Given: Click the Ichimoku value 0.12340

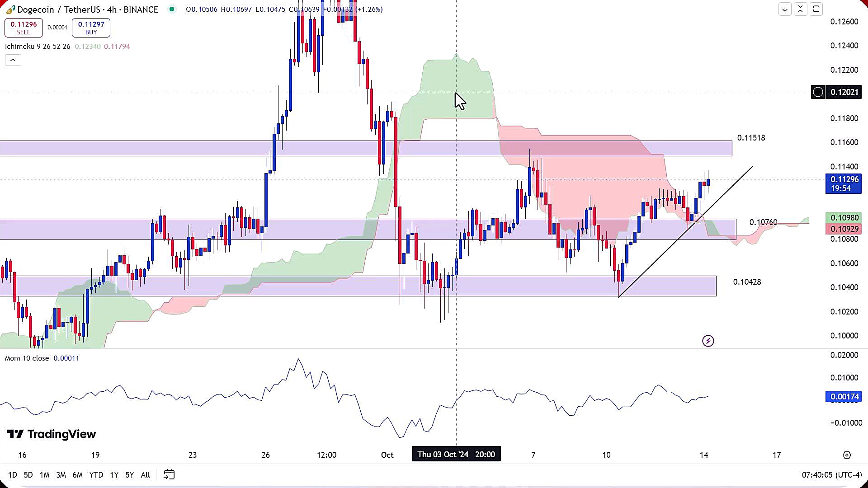Looking at the screenshot, I should click(88, 46).
